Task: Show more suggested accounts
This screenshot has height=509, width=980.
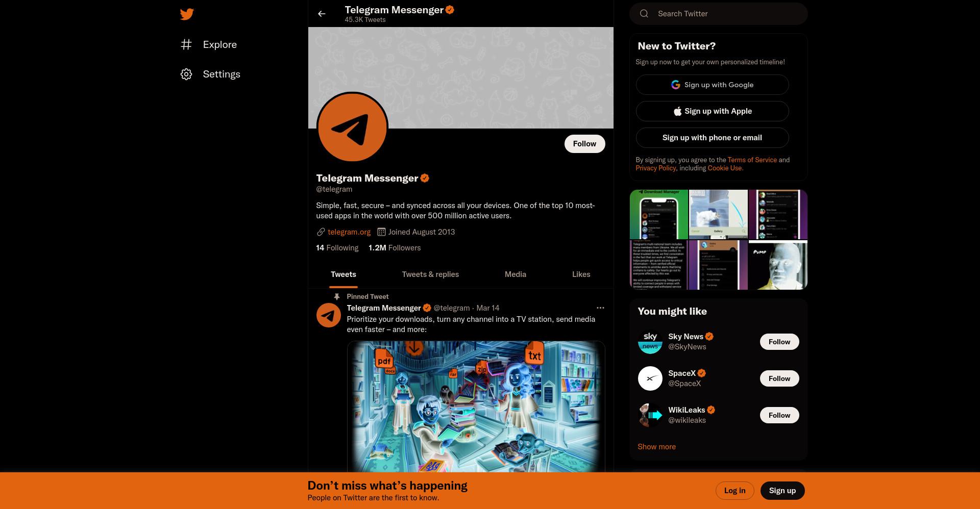Action: coord(656,447)
